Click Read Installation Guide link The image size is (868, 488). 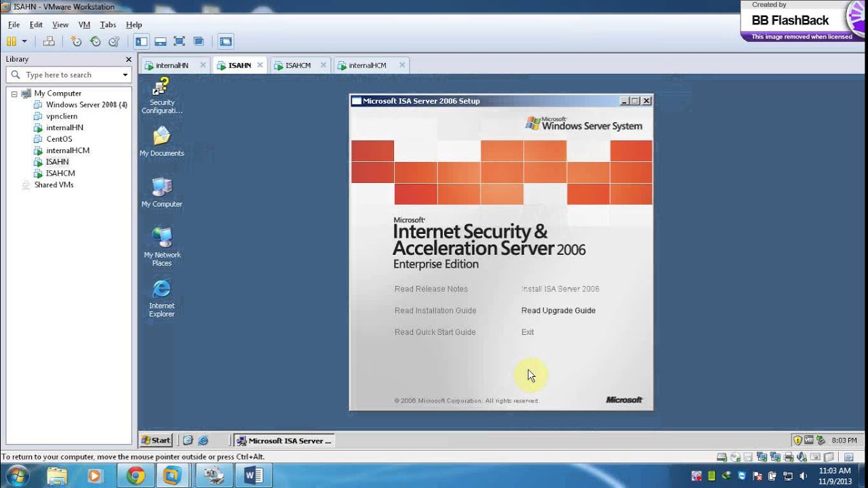[435, 310]
